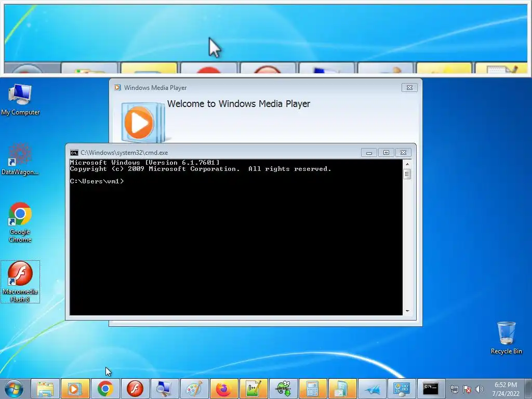This screenshot has height=399, width=532.
Task: Click the cmd scrollbar up arrow
Action: click(407, 164)
